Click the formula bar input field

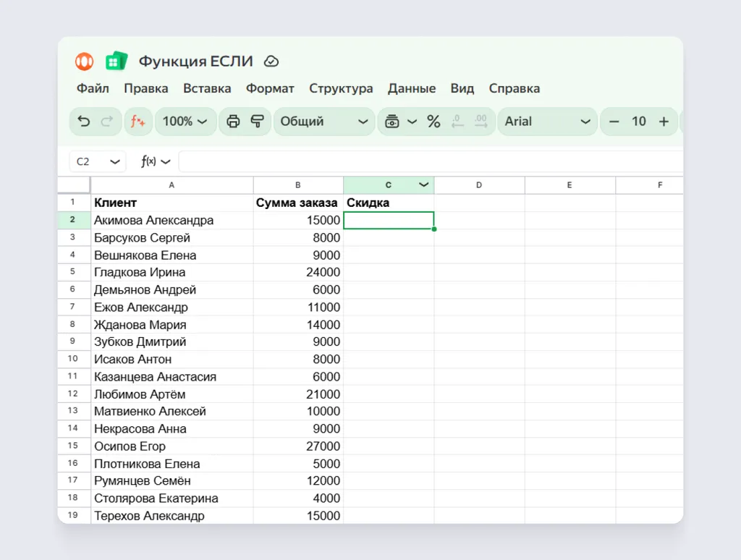click(x=431, y=161)
